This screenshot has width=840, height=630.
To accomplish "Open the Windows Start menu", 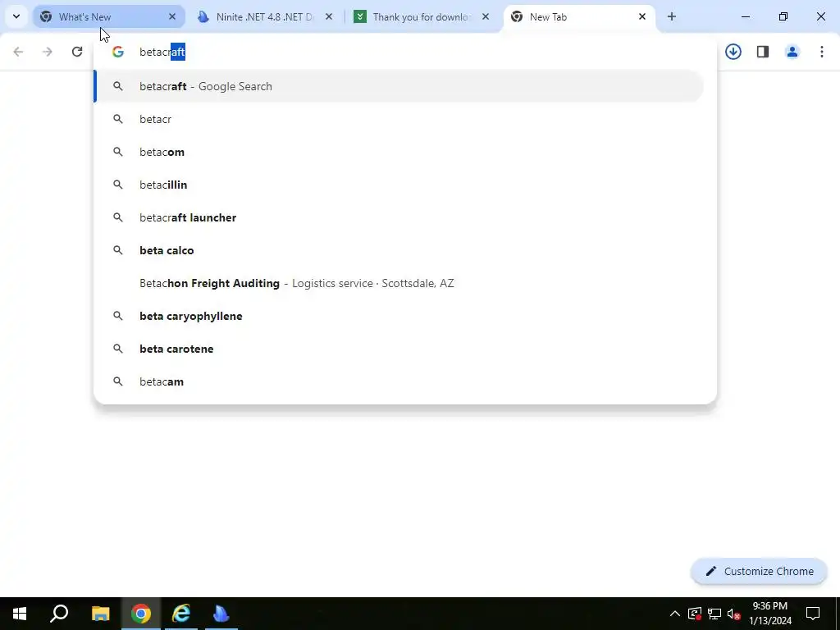I will [x=20, y=614].
